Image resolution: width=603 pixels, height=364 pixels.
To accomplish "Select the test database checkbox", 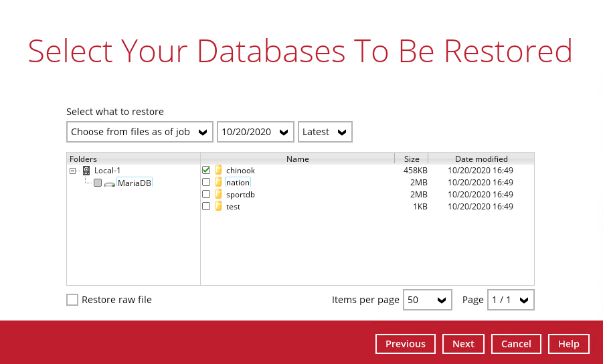I will pyautogui.click(x=206, y=207).
